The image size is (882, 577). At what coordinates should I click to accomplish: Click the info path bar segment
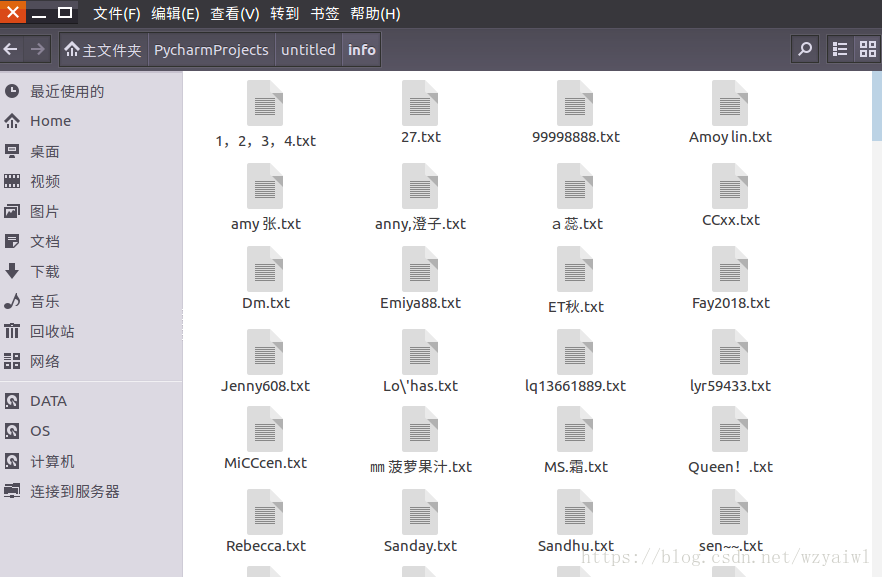point(361,49)
